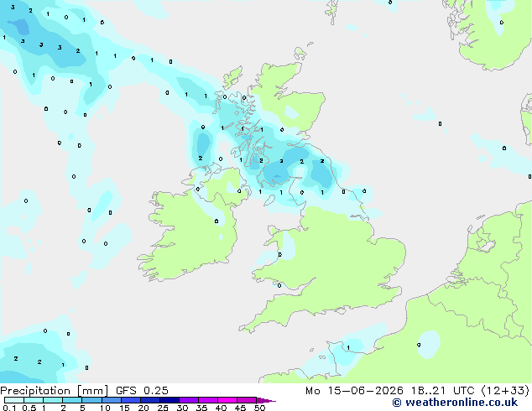Click the 15–20 mm legend color swatch
The image size is (532, 411).
(131, 400)
